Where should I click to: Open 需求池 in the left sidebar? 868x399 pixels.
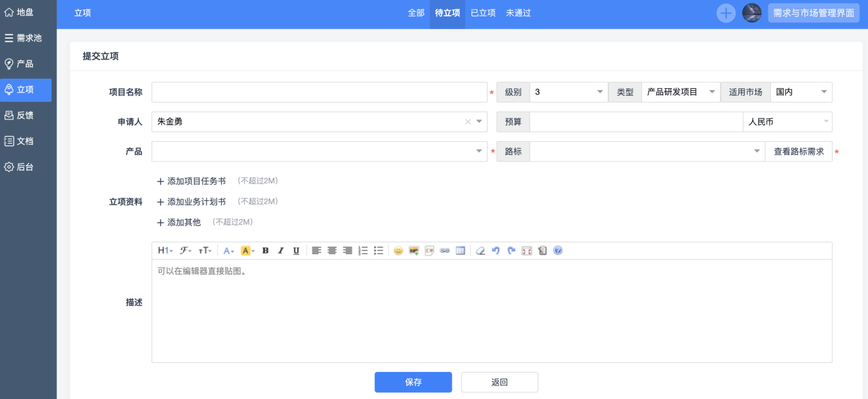click(28, 38)
